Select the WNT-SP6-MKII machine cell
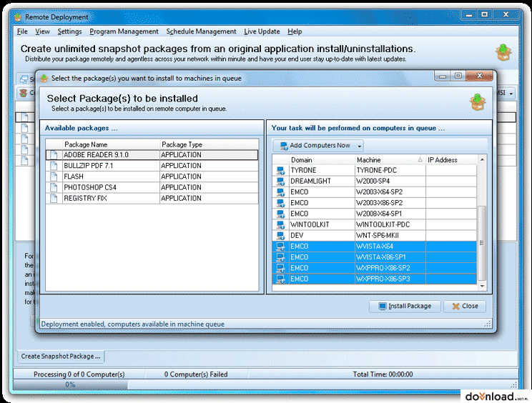Viewport: 532px width, 403px height. (390, 236)
